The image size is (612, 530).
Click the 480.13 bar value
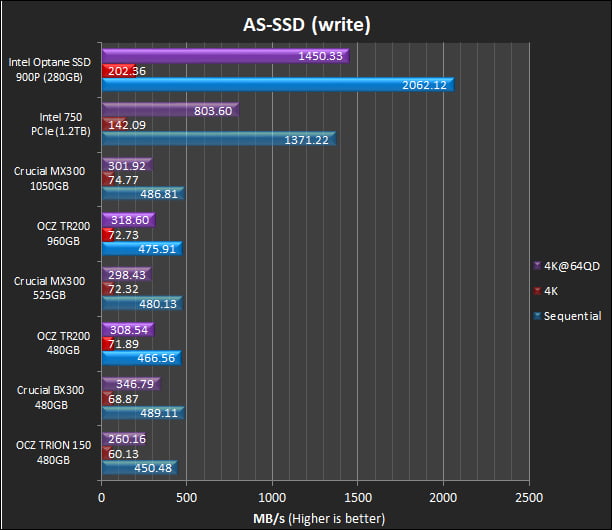tap(158, 304)
